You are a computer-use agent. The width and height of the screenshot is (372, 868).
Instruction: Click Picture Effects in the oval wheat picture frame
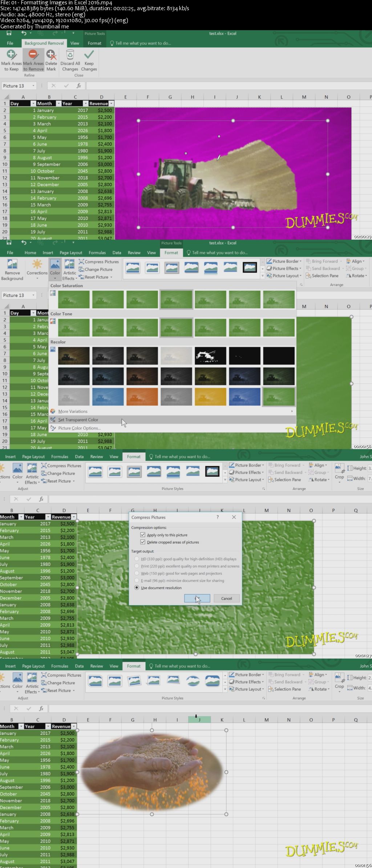tap(247, 682)
